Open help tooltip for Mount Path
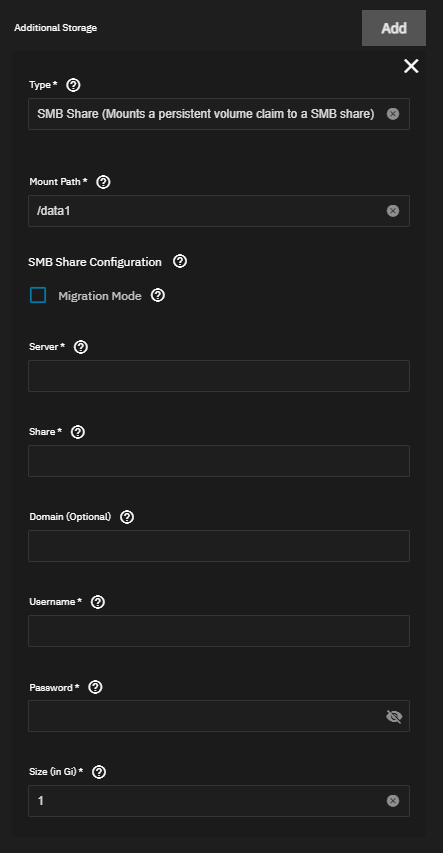Image resolution: width=443 pixels, height=853 pixels. pos(103,182)
